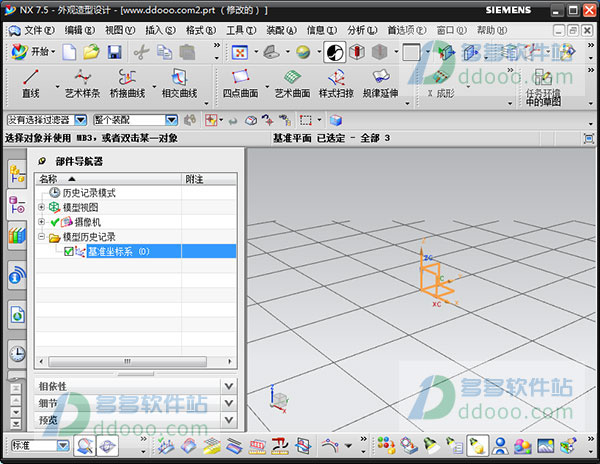Screen dimensions: 600x464
Task: Select the 艺术曲面 (Studio Surface) tool
Action: coord(292,84)
